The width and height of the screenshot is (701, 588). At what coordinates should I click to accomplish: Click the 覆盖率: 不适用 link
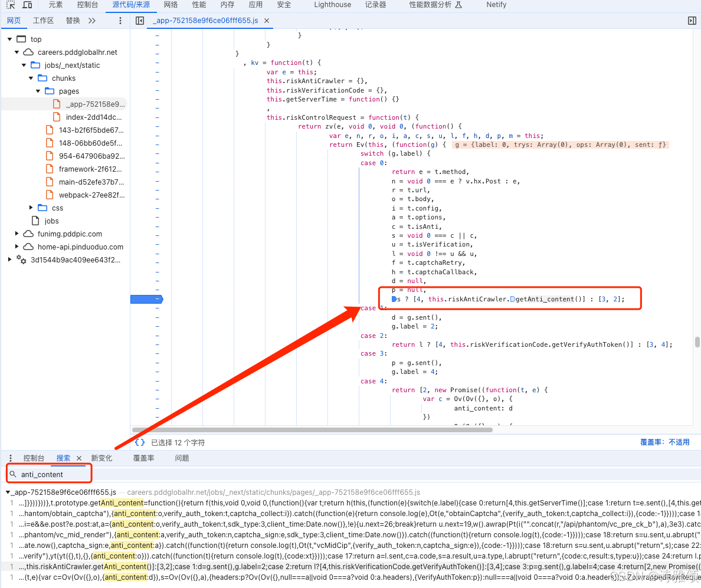[665, 442]
